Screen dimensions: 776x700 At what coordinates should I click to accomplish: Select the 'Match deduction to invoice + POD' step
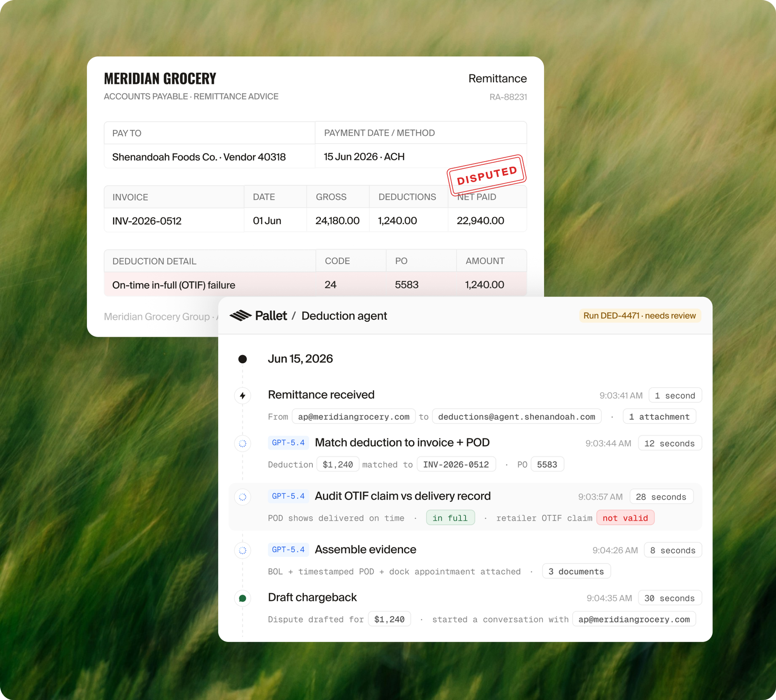402,443
